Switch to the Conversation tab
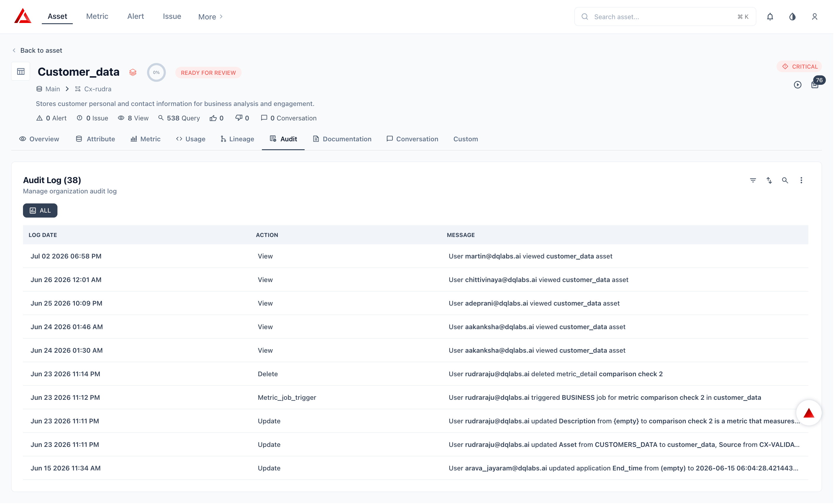The image size is (834, 504). (413, 139)
